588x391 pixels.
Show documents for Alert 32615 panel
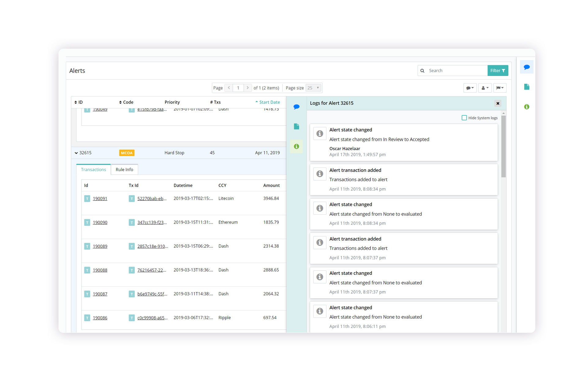pyautogui.click(x=296, y=126)
